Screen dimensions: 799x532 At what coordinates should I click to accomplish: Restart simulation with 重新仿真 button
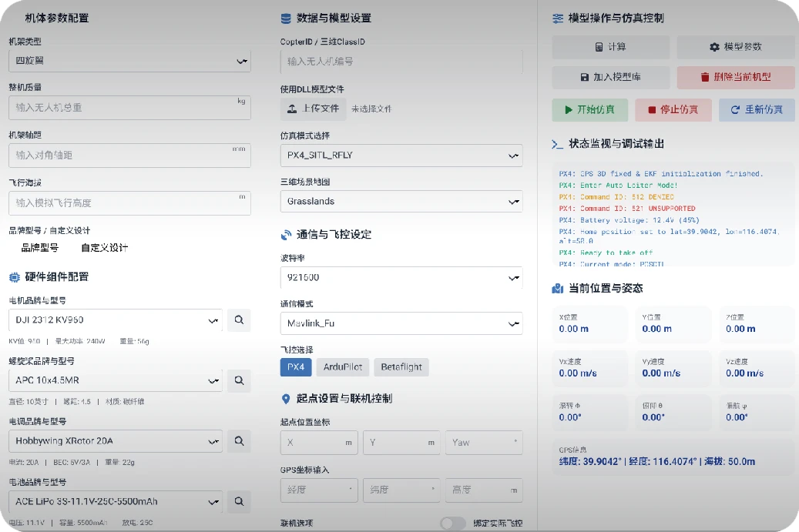756,110
